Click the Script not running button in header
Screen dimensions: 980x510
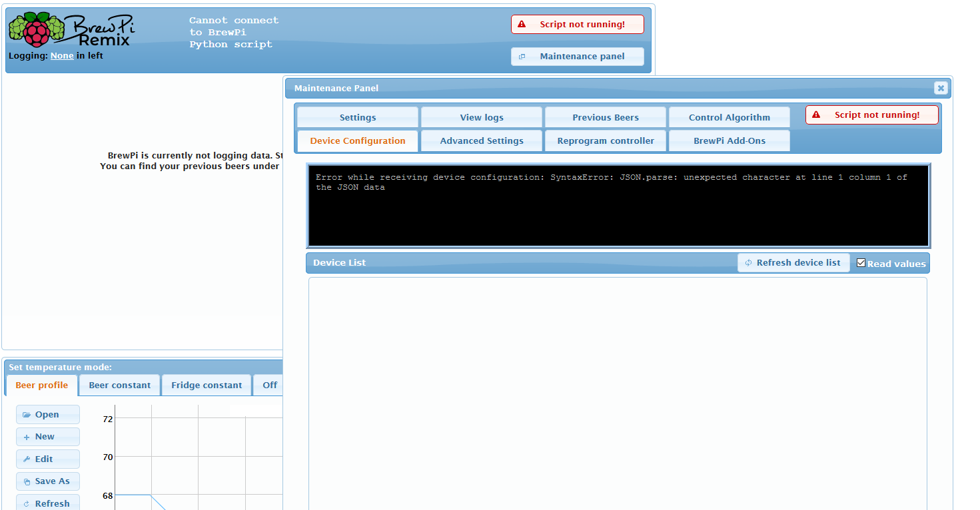[x=578, y=25]
